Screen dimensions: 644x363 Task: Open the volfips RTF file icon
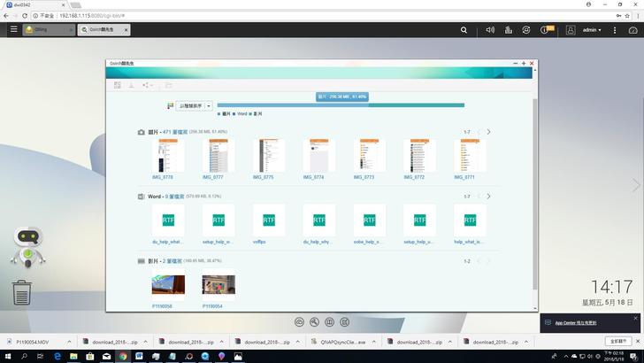tap(269, 220)
